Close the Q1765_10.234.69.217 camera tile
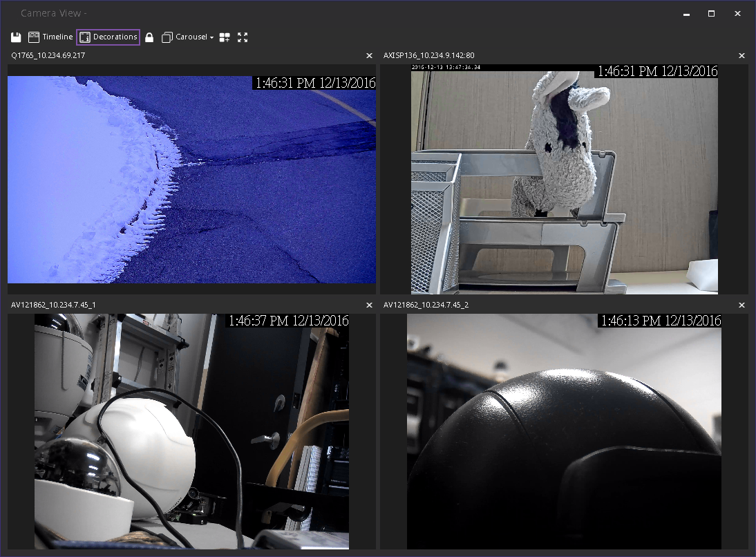Screen dimensions: 756x557 pos(369,55)
